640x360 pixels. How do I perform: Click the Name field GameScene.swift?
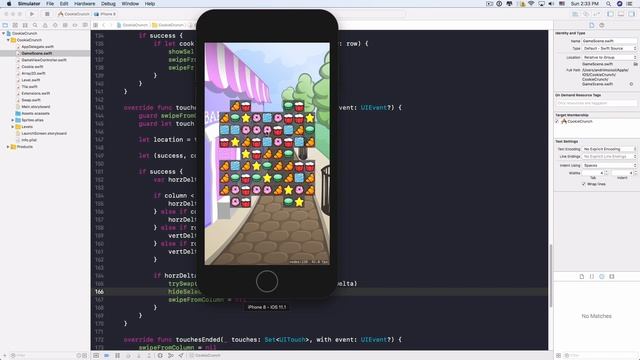609,41
